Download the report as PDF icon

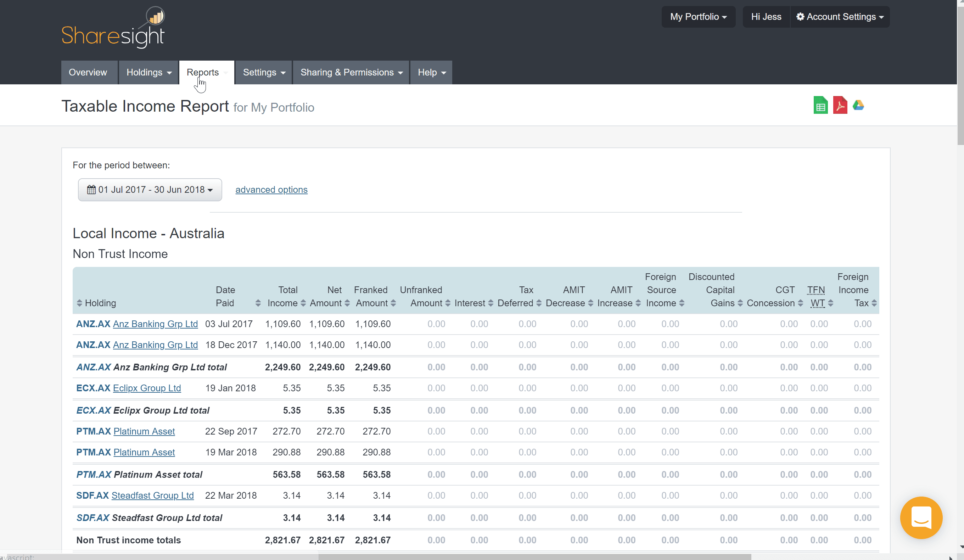[x=840, y=105]
